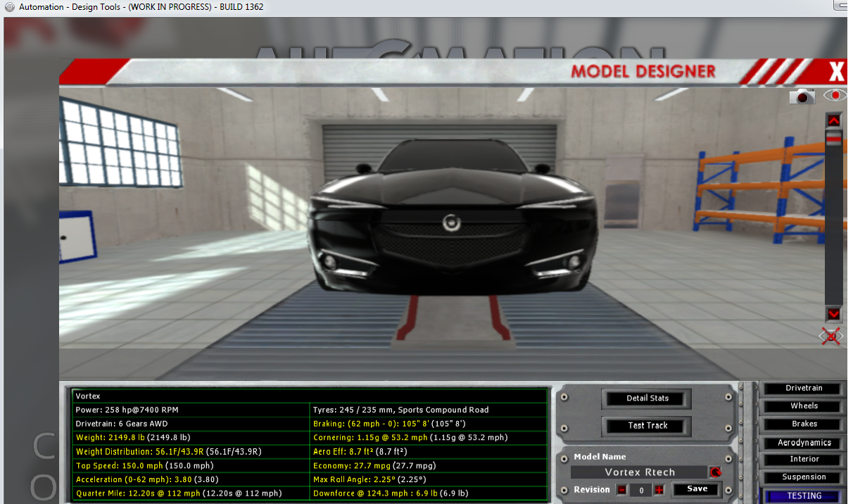Toggle the red eye view icon
Screen dimensions: 853x504
(835, 95)
